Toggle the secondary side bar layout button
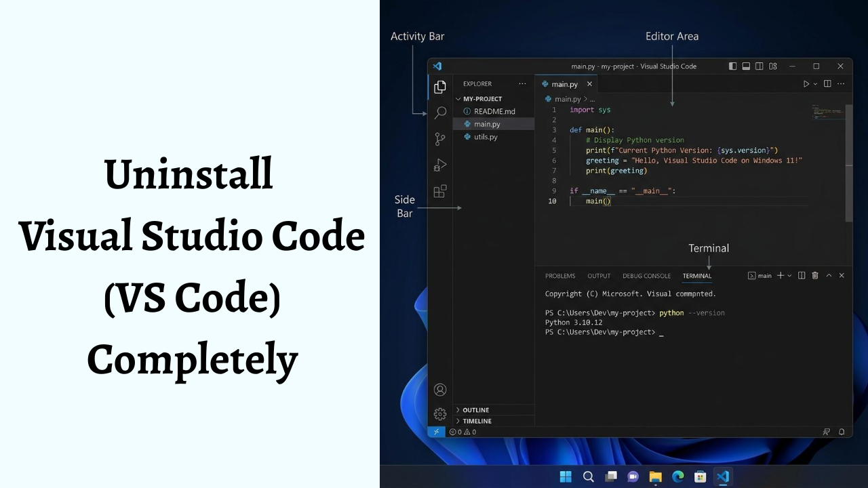The image size is (868, 488). coord(759,66)
